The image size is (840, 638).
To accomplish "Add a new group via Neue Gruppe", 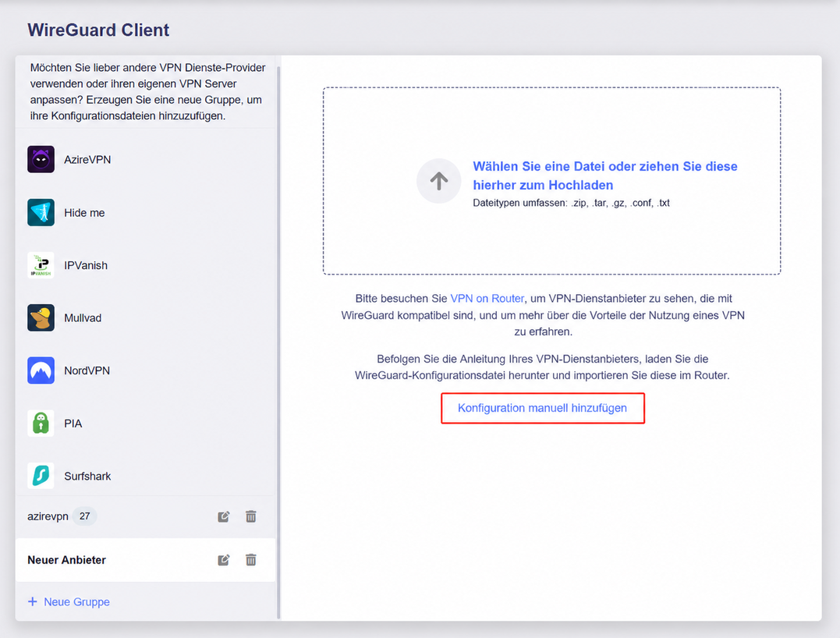I will tap(76, 601).
